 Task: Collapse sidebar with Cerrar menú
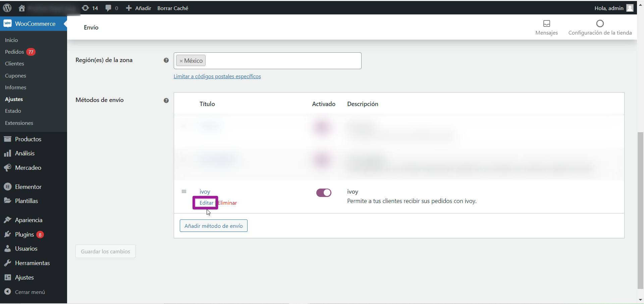click(x=25, y=292)
